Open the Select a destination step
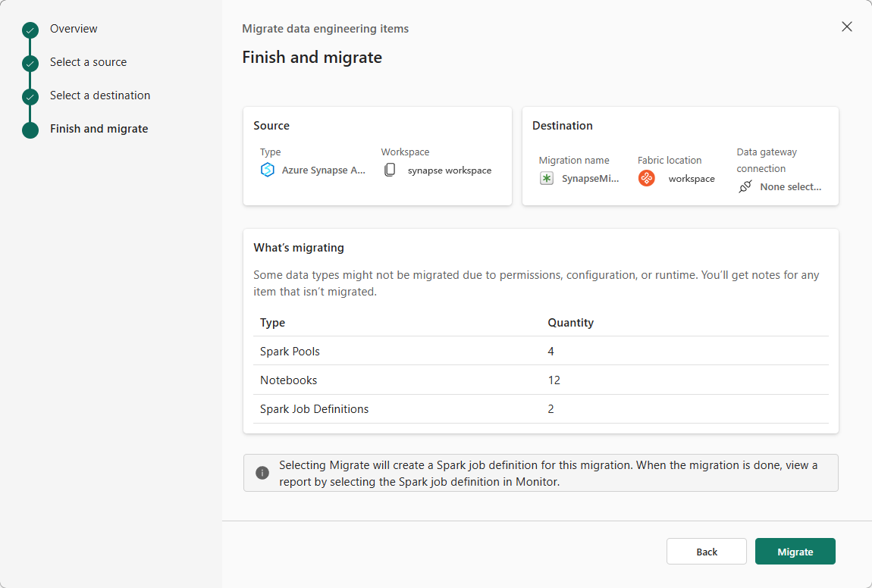The width and height of the screenshot is (872, 588). pos(100,95)
